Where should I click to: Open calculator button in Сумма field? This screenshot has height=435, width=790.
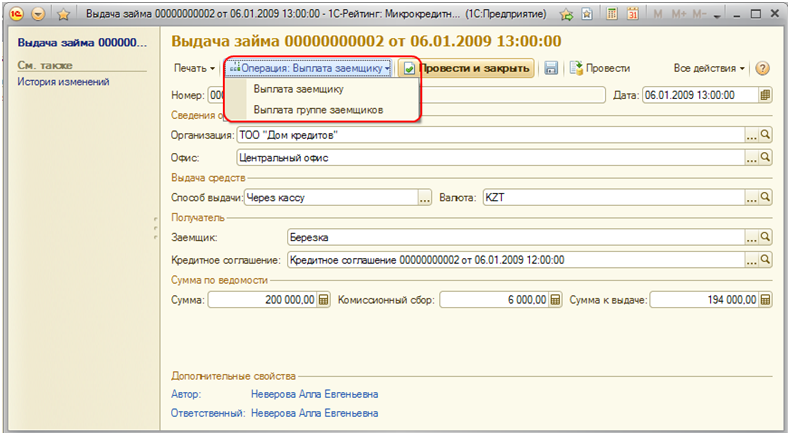coord(323,299)
